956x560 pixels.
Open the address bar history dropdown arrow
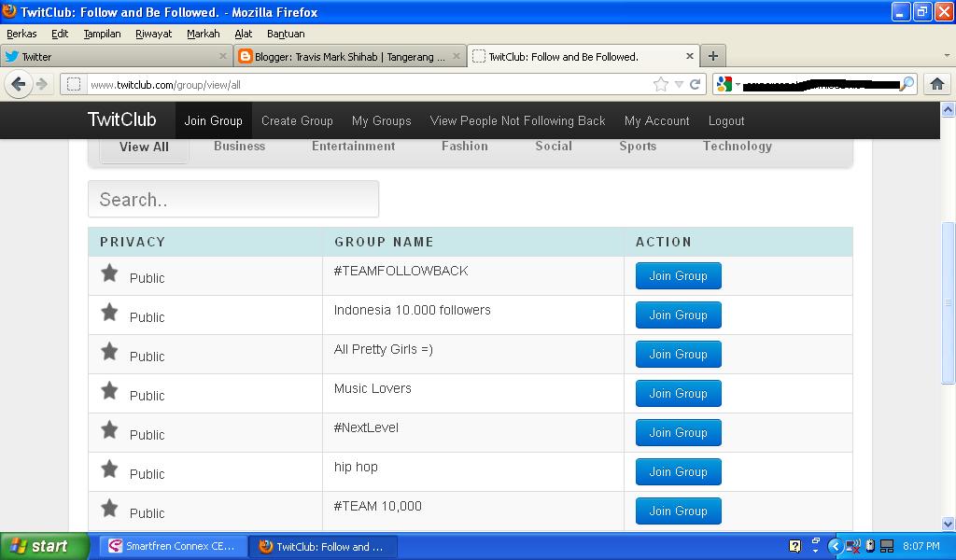pyautogui.click(x=679, y=84)
